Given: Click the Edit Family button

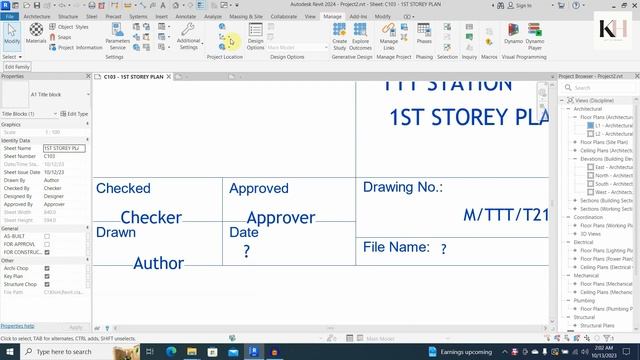Looking at the screenshot, I should point(17,67).
